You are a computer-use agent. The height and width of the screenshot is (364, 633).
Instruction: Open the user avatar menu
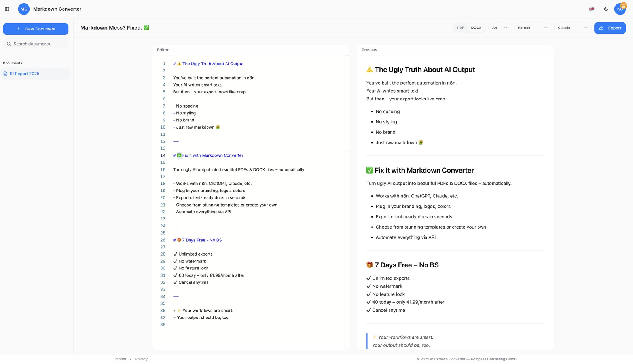[x=620, y=9]
